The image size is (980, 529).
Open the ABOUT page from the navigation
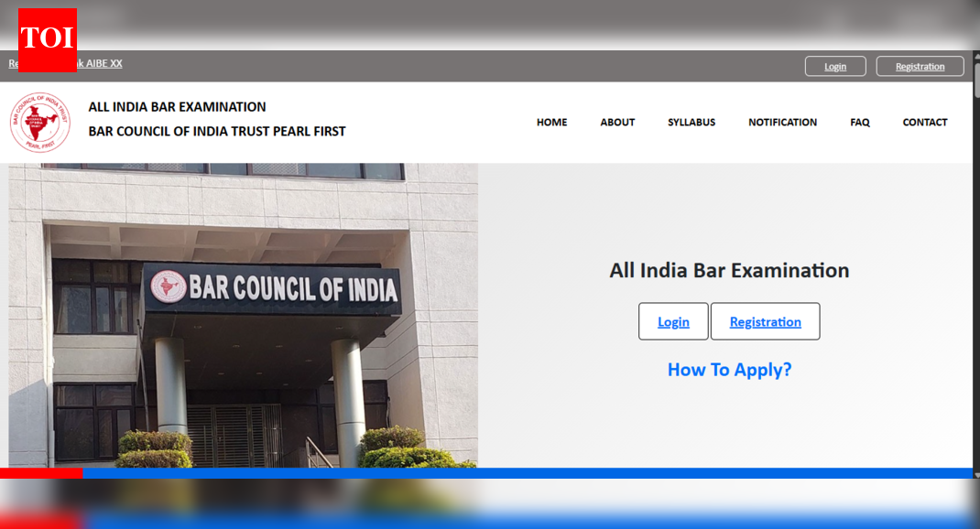click(617, 122)
